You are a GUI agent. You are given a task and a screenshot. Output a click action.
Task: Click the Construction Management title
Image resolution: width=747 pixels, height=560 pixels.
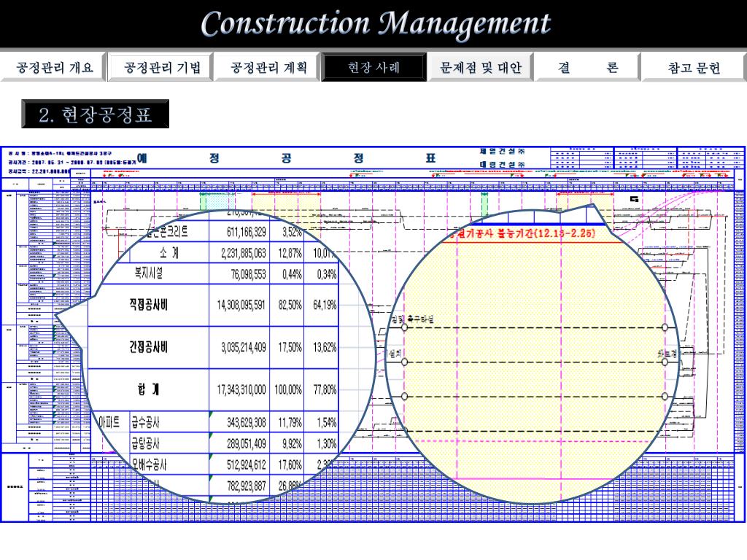tap(376, 24)
